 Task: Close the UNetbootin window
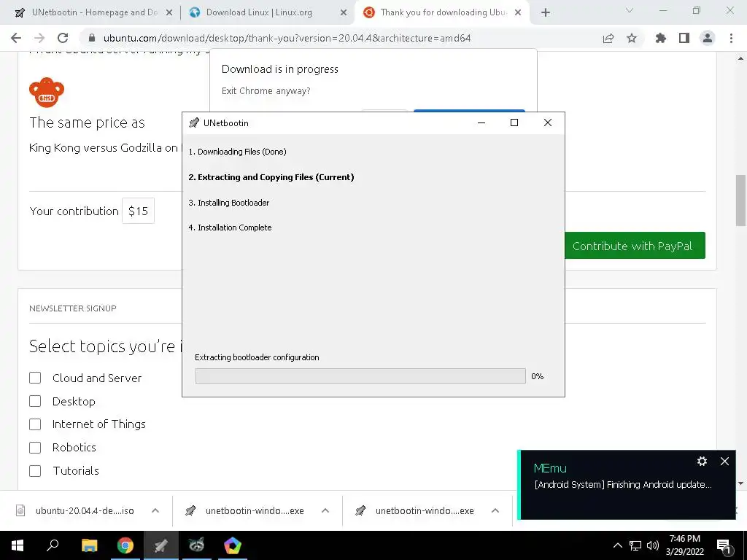[x=548, y=122]
